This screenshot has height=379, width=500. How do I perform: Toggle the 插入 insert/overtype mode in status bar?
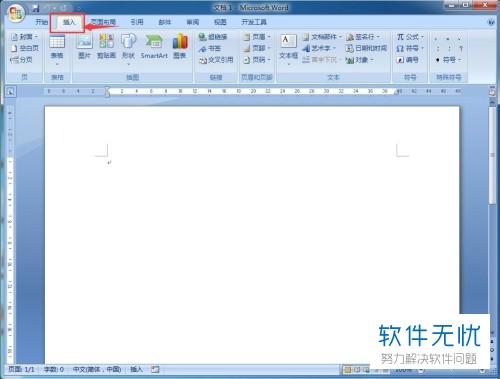pyautogui.click(x=136, y=369)
